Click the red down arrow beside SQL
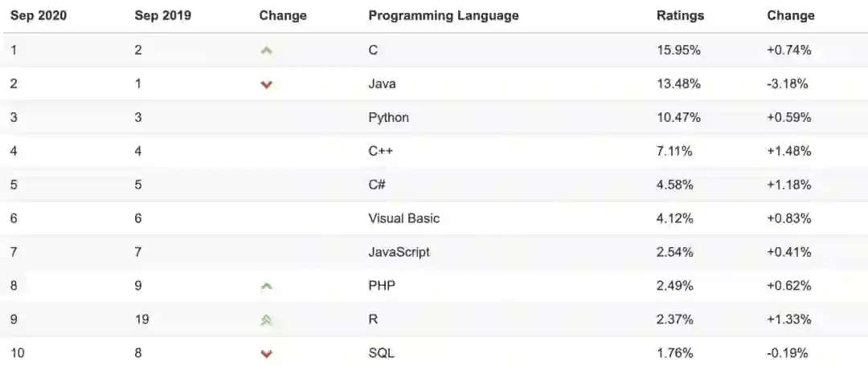868x366 pixels. pyautogui.click(x=267, y=353)
